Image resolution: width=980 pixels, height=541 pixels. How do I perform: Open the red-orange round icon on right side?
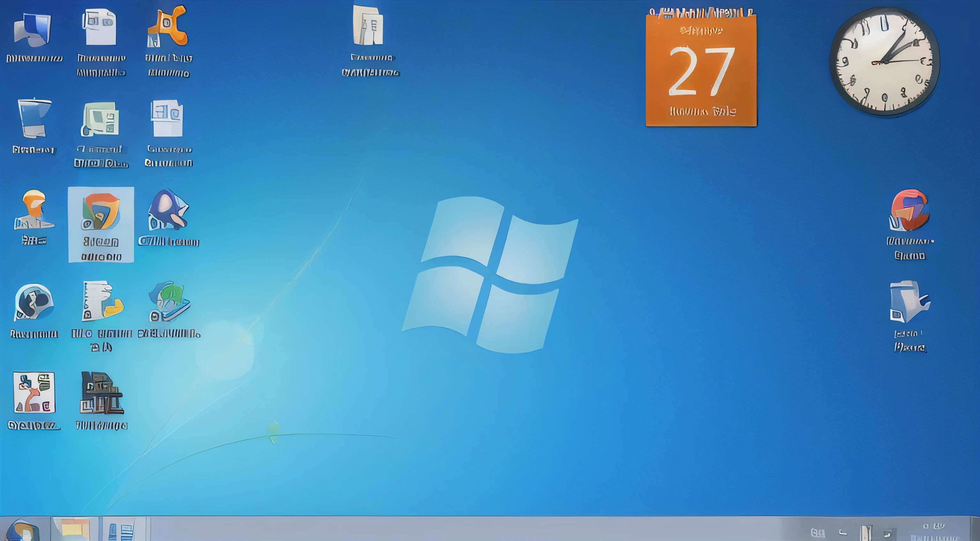coord(909,210)
